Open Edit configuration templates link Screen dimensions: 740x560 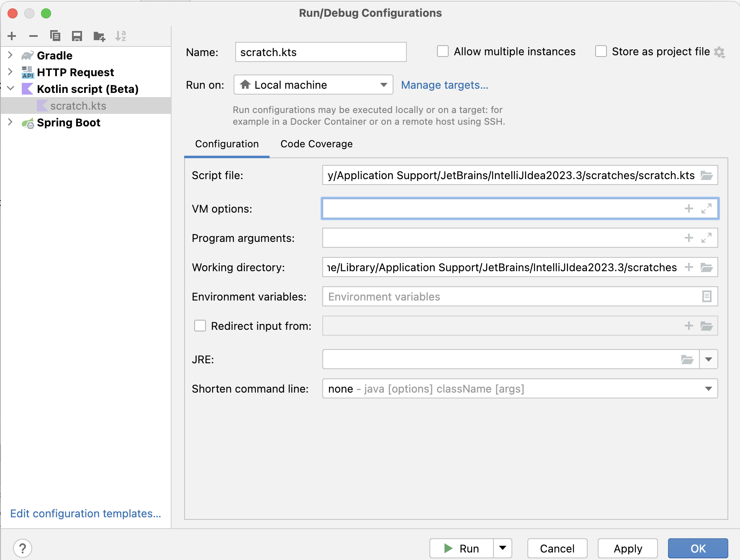coord(86,514)
